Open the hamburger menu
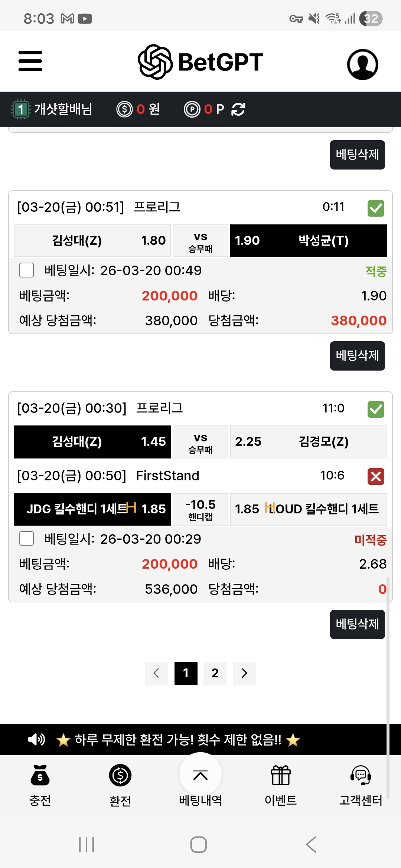 pyautogui.click(x=30, y=61)
